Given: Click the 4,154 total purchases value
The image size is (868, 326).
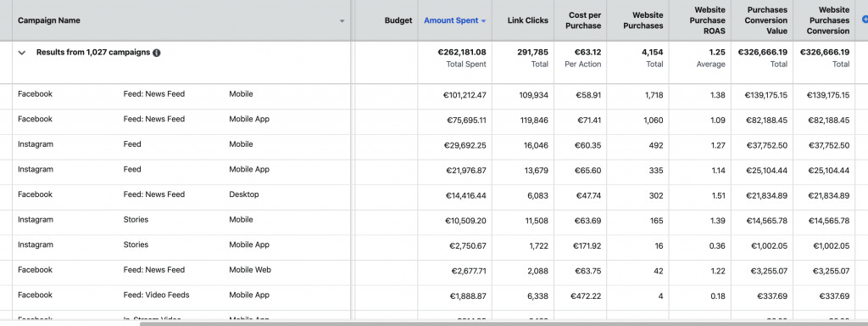Looking at the screenshot, I should [x=653, y=52].
